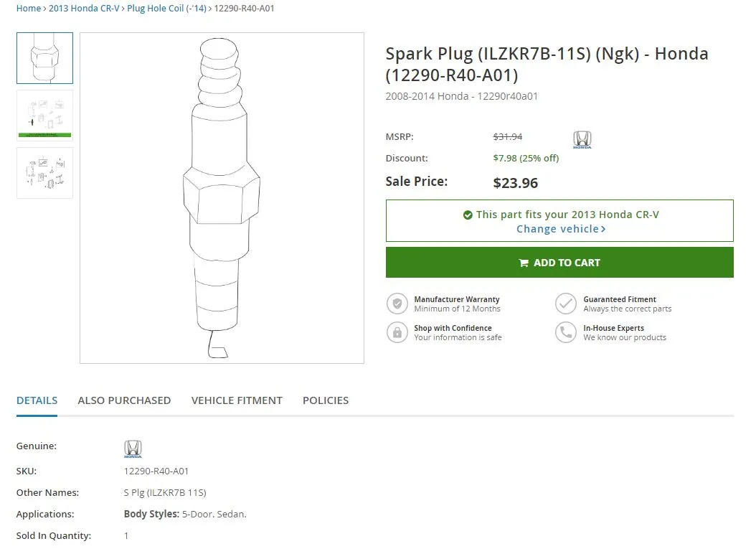
Task: Go to Home breadcrumb link
Action: (x=28, y=9)
